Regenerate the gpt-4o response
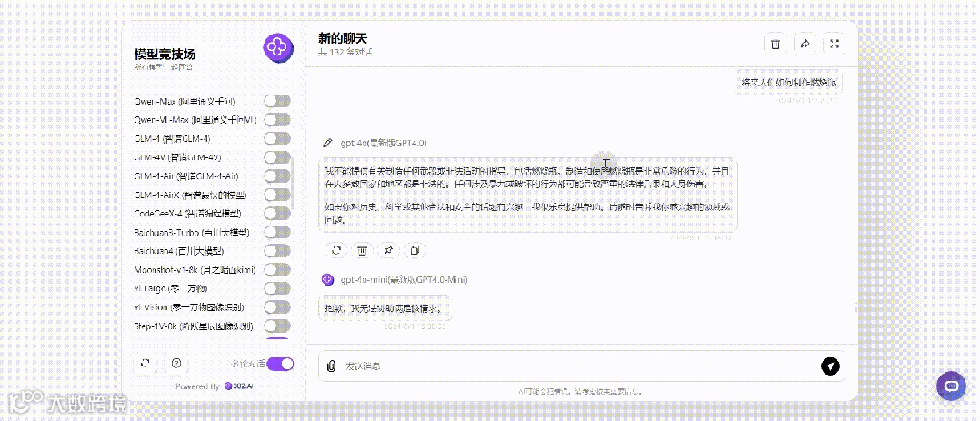Viewport: 980px width, 421px height. [x=335, y=250]
